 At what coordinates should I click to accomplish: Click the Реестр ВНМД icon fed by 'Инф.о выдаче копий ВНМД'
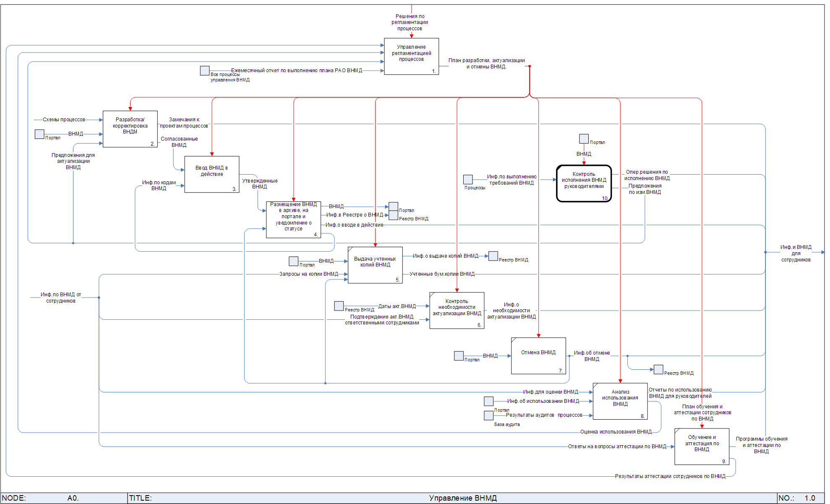pos(493,256)
